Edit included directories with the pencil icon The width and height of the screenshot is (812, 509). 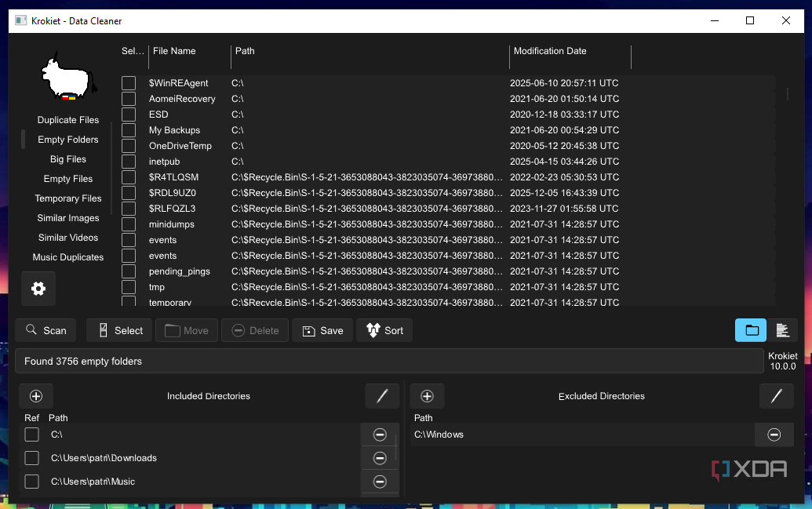(x=382, y=396)
